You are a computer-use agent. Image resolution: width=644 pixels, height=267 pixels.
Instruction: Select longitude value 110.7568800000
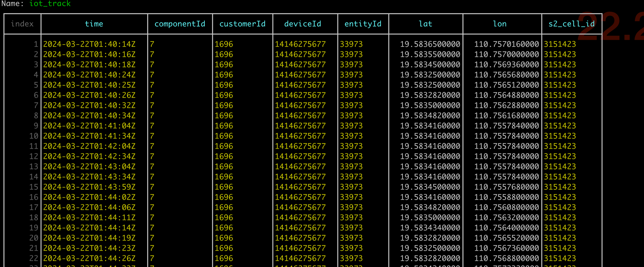coord(507,258)
